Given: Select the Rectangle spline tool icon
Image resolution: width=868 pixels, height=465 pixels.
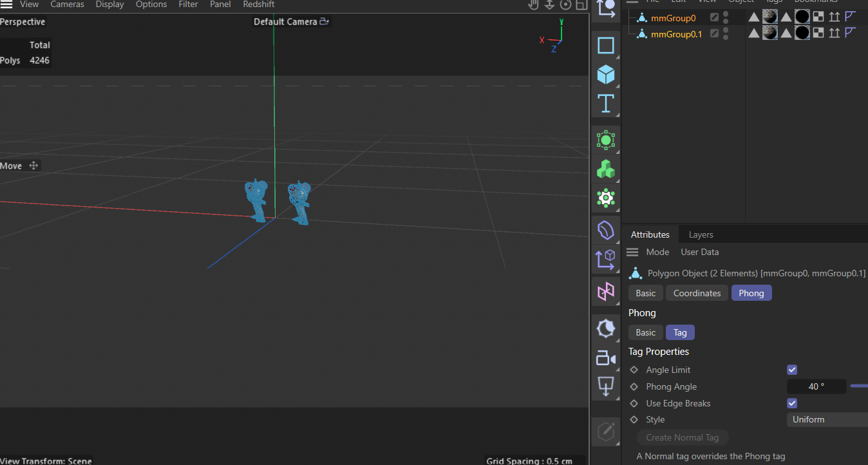Looking at the screenshot, I should pyautogui.click(x=605, y=45).
